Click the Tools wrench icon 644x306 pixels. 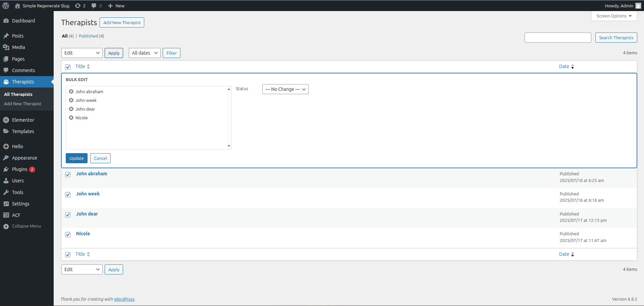tap(6, 192)
